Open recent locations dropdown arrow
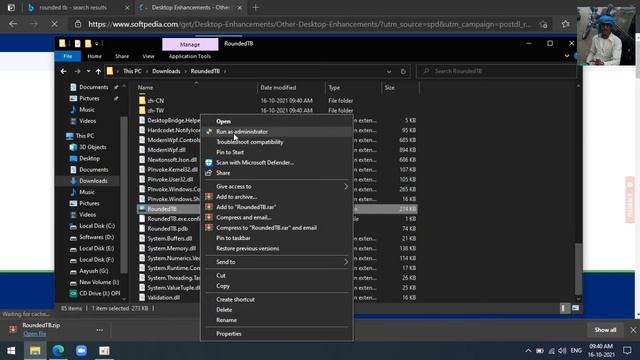 tap(88, 71)
